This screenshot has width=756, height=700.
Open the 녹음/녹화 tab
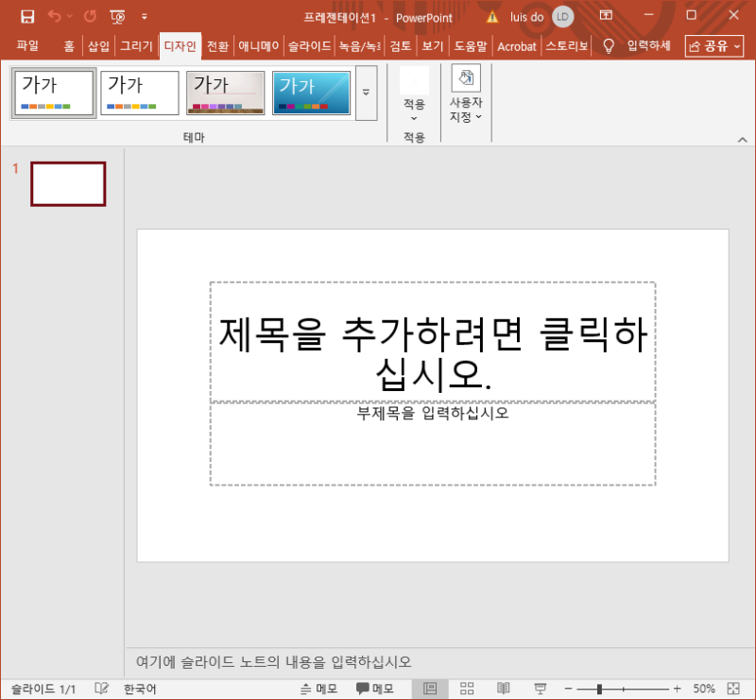click(360, 46)
